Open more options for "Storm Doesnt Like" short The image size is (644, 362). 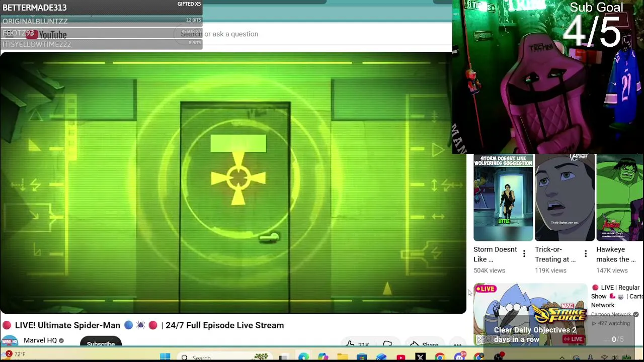click(x=524, y=254)
